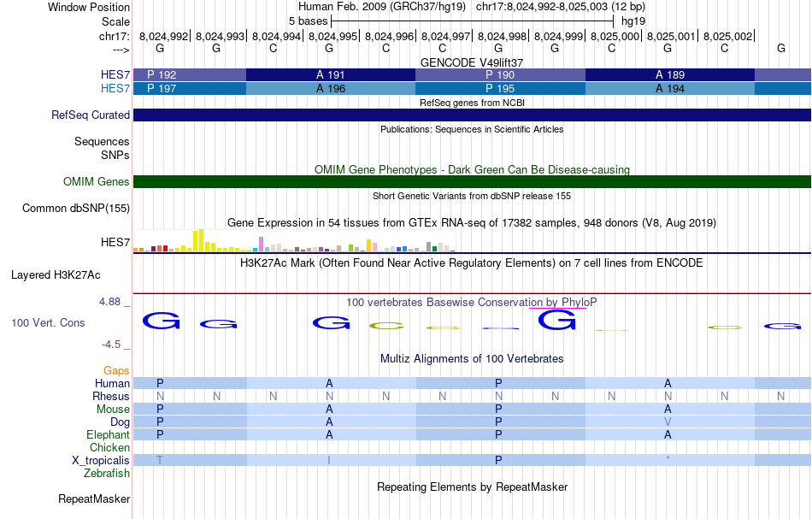Click the Layered H3K27Ac track label
This screenshot has width=812, height=519.
point(56,275)
